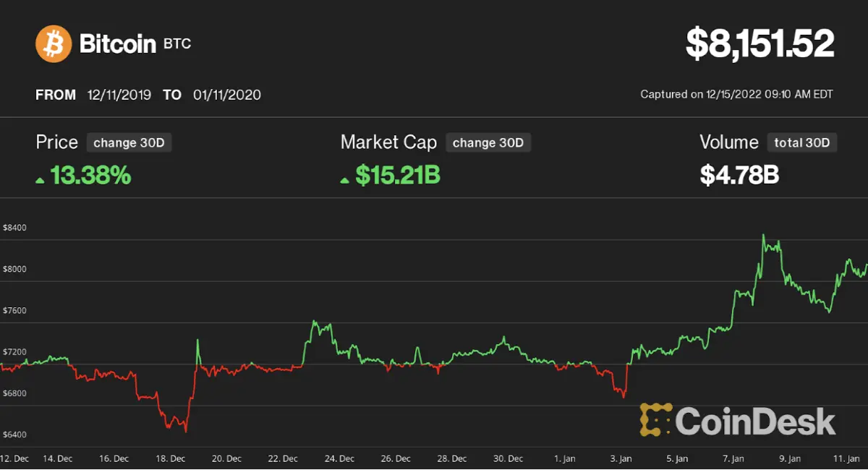The width and height of the screenshot is (868, 470).
Task: Click the BTC ticker symbol
Action: point(177,44)
